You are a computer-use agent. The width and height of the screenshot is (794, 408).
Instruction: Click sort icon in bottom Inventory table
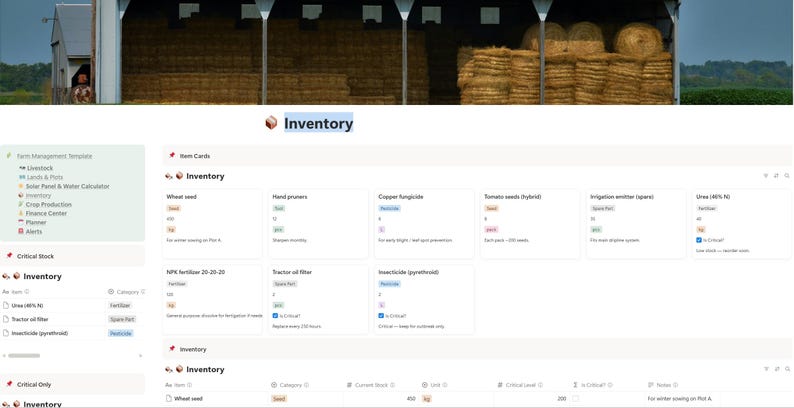776,370
